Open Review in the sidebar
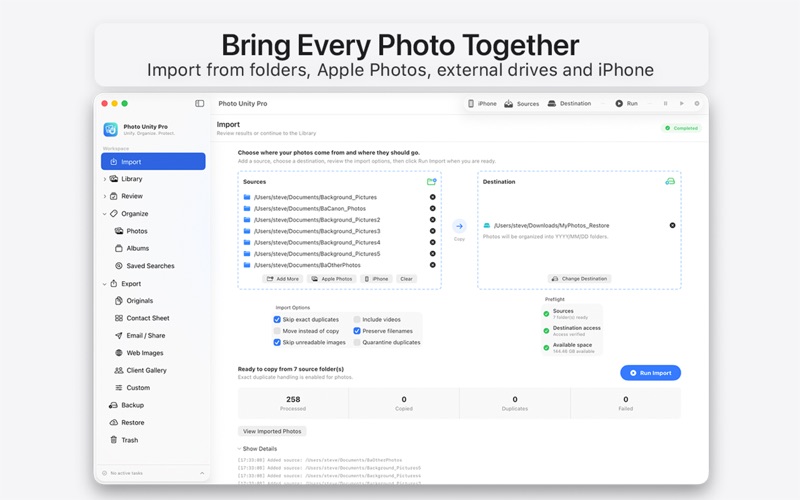Viewport: 800px width, 500px height. click(132, 196)
